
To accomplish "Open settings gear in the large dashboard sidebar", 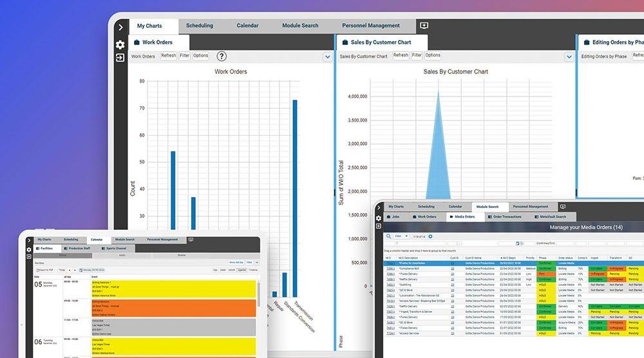I will click(120, 44).
